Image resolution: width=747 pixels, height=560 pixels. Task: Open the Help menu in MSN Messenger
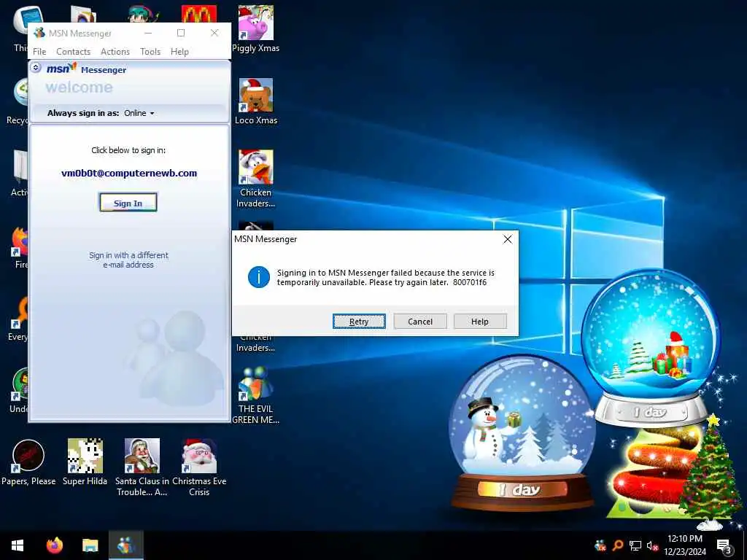[179, 52]
